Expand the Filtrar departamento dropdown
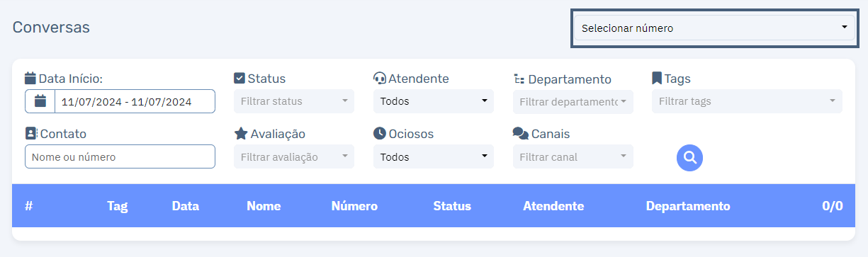868x257 pixels. point(573,101)
